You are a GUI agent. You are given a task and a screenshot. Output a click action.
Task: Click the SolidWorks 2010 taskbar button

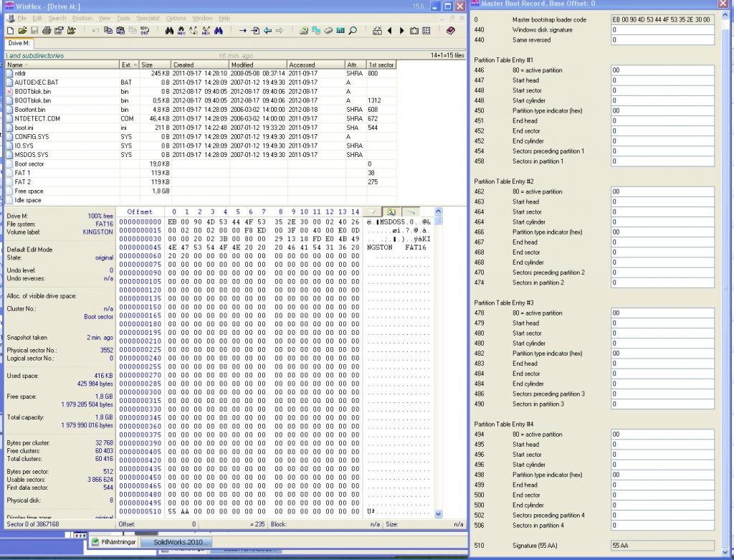click(x=180, y=543)
